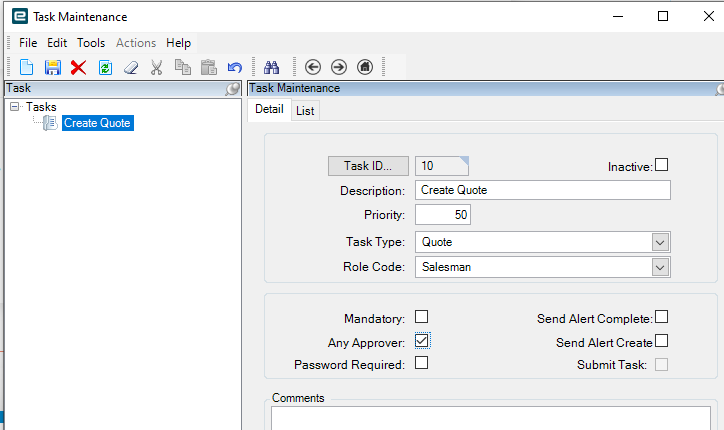
Task: Toggle the Inactive checkbox
Action: pyautogui.click(x=661, y=164)
